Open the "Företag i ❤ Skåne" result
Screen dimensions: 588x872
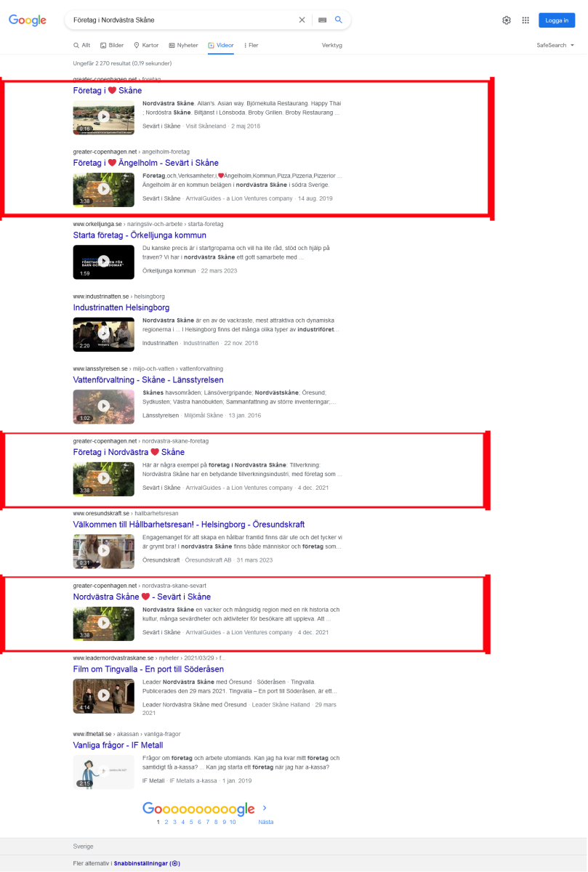pos(108,91)
